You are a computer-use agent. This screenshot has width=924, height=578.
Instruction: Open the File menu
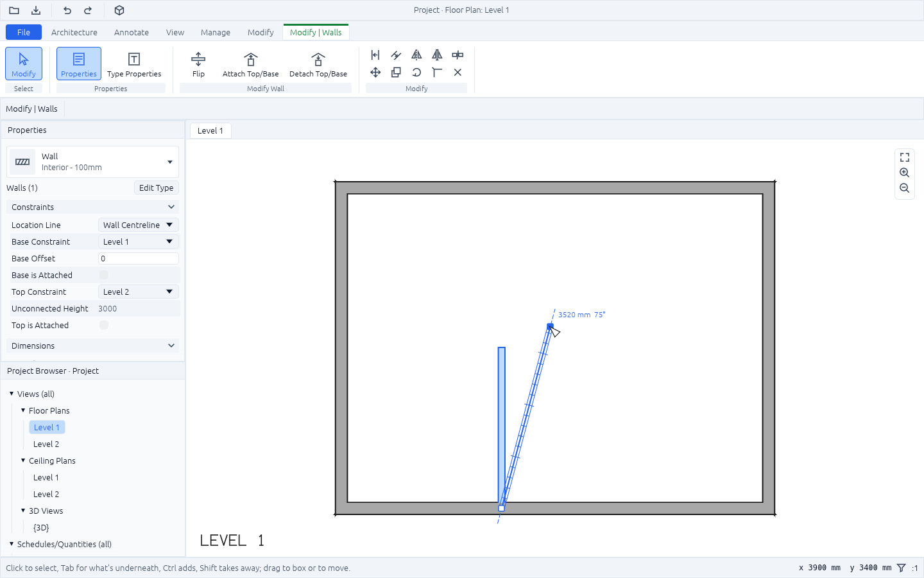24,32
